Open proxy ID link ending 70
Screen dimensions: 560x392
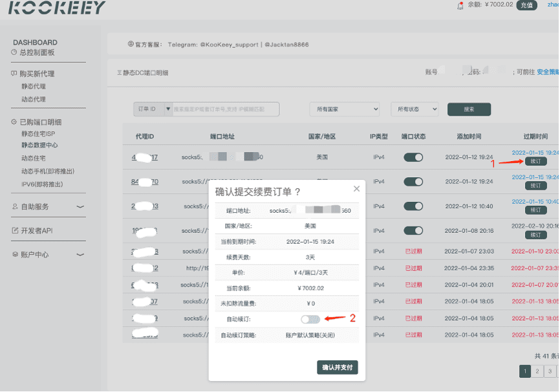[x=145, y=182]
